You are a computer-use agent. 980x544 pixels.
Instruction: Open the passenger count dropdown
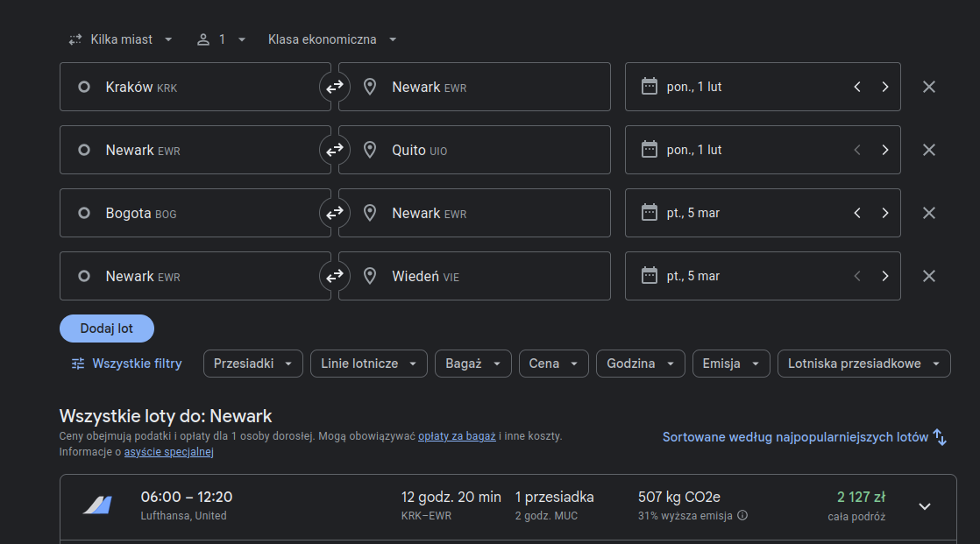tap(221, 39)
